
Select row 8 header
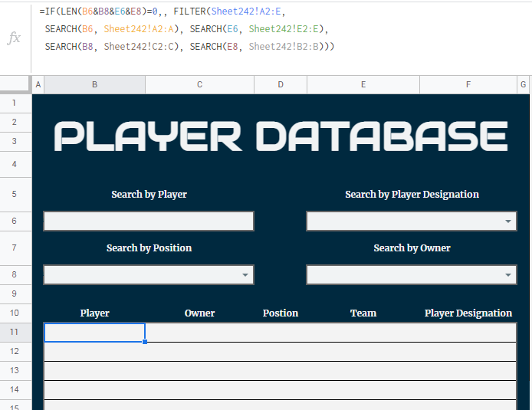coord(15,274)
